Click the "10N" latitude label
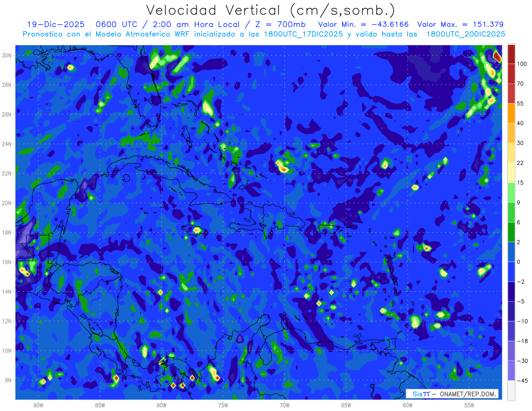This screenshot has height=411, width=532. pos(8,351)
